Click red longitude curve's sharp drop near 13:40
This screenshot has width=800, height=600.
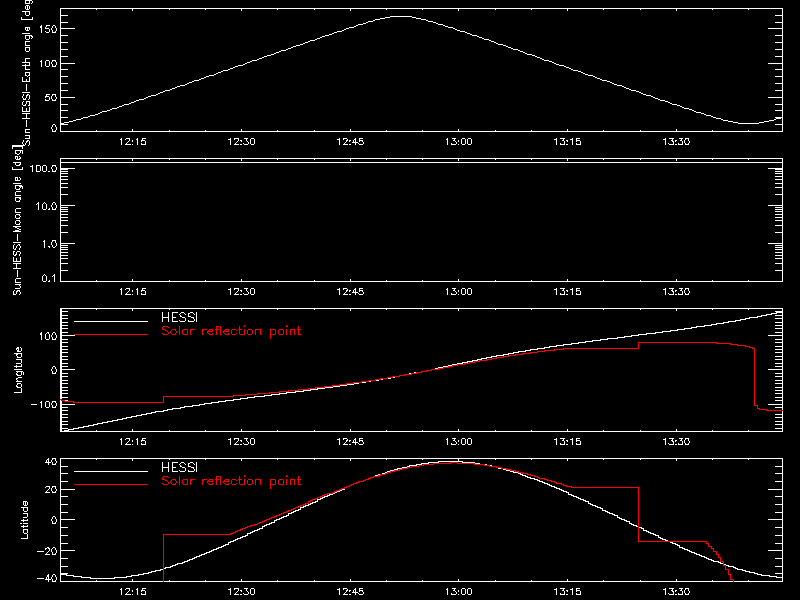755,377
